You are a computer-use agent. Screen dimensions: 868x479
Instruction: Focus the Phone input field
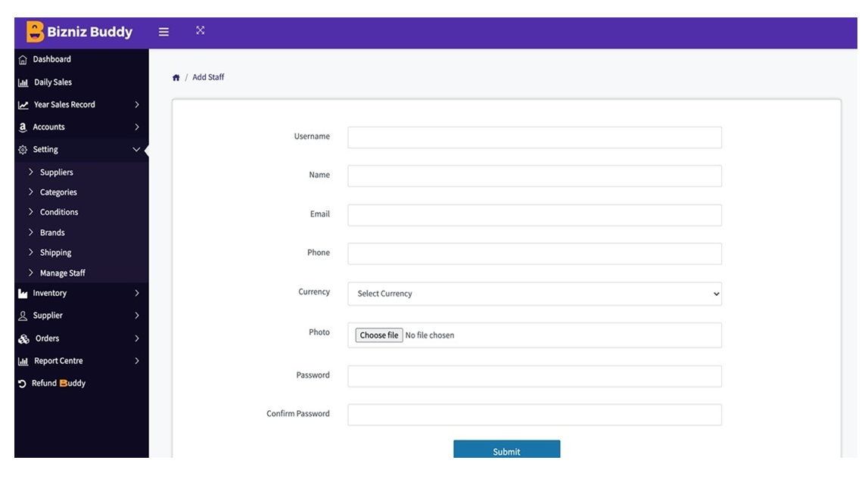pyautogui.click(x=535, y=253)
